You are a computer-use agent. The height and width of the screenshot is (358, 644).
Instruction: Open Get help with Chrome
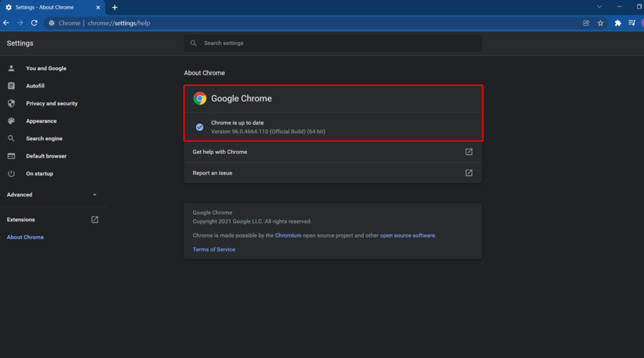pyautogui.click(x=333, y=152)
